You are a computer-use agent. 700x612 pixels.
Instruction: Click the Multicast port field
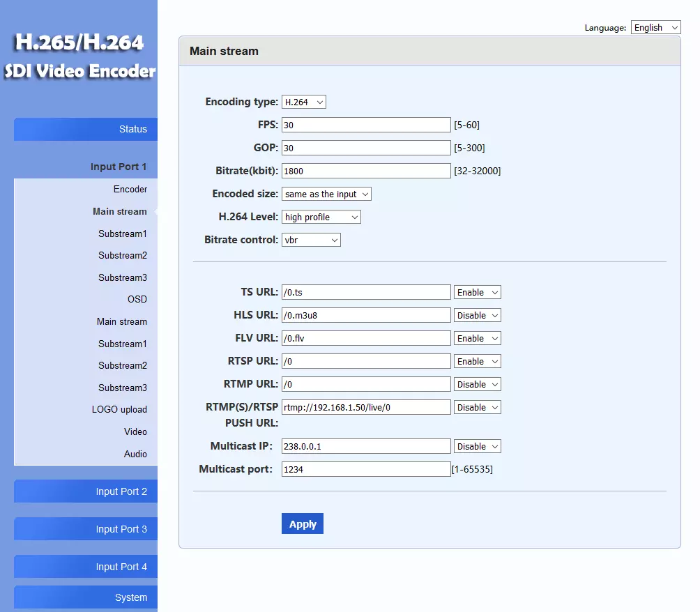click(x=366, y=469)
